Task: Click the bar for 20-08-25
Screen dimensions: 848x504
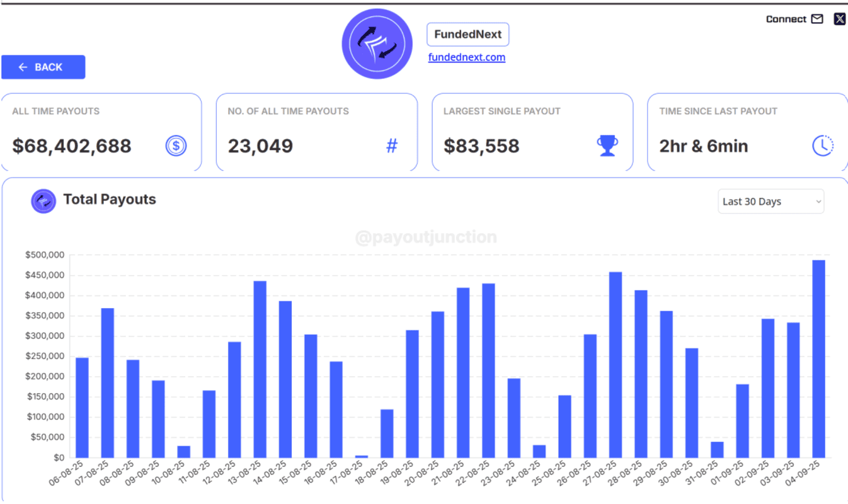Action: [x=438, y=385]
